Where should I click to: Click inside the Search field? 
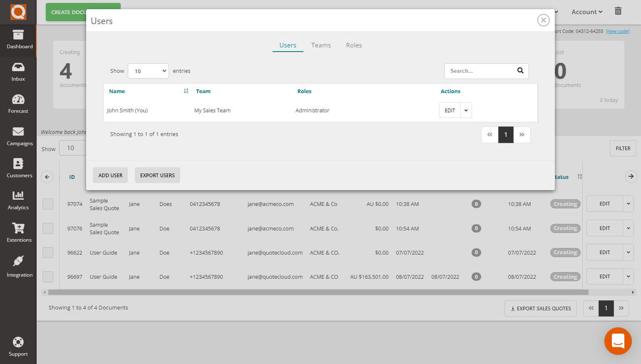(479, 71)
